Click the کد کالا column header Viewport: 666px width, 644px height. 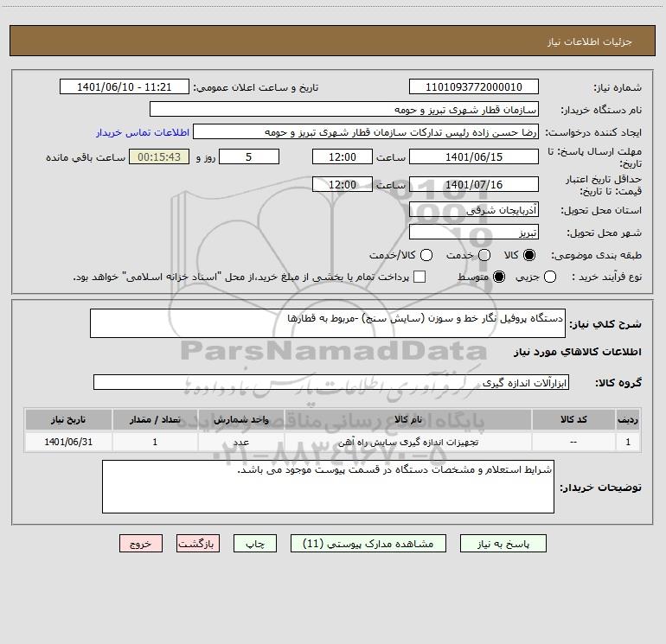573,419
